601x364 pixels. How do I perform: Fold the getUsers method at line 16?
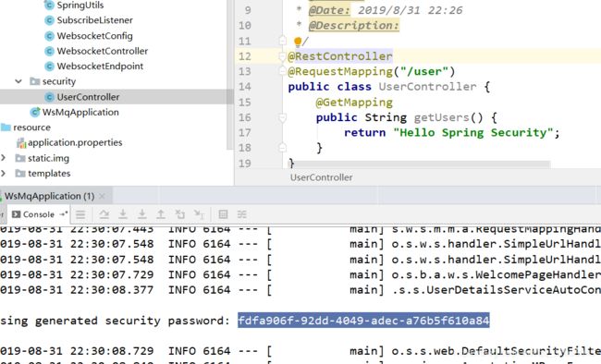coord(283,117)
